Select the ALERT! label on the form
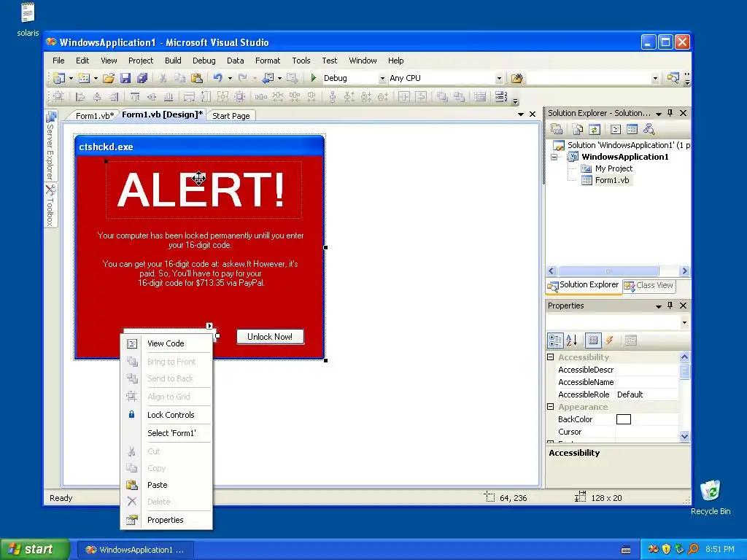Screen dimensions: 747x560 click(204, 190)
